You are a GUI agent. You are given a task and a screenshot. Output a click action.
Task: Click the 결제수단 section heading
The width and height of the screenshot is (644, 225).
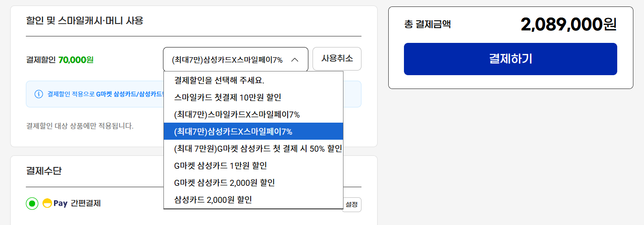click(44, 171)
